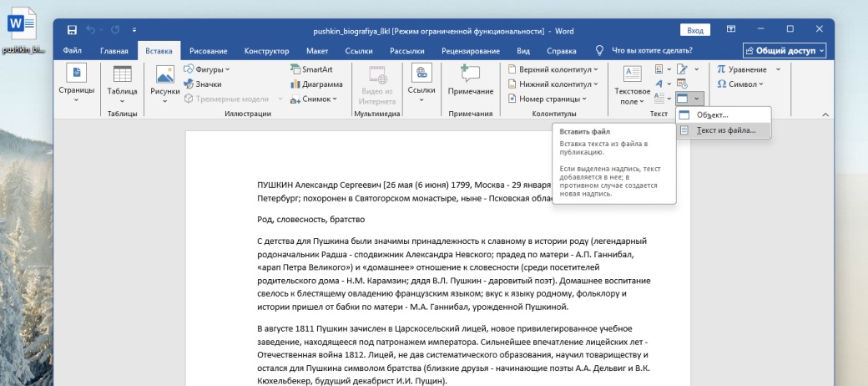Open the Ribbon Display Options icon

click(x=731, y=29)
